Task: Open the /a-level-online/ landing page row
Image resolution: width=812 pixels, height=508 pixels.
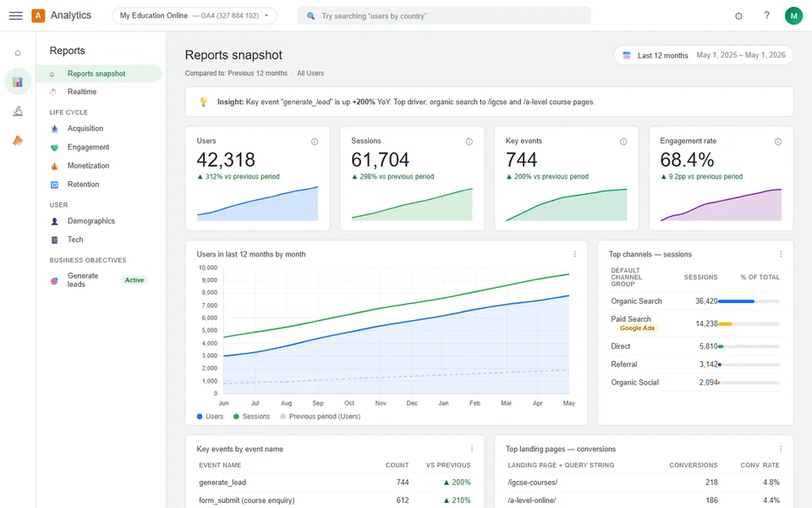Action: (x=643, y=500)
